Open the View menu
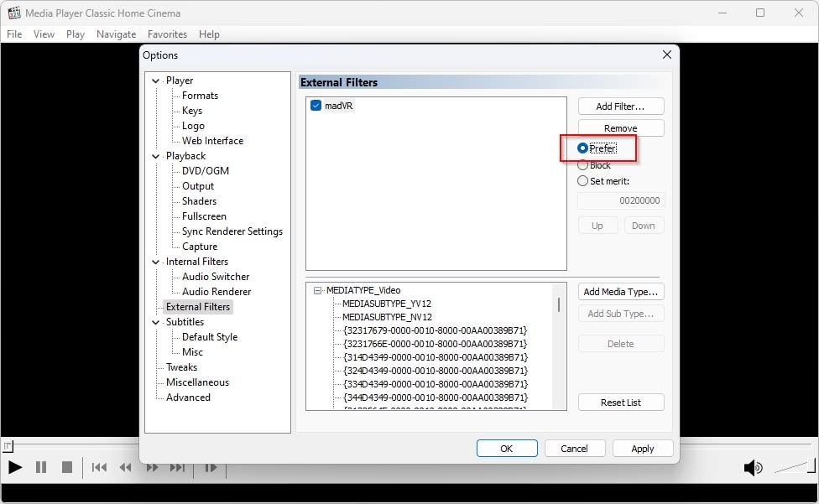Image resolution: width=819 pixels, height=504 pixels. tap(44, 34)
